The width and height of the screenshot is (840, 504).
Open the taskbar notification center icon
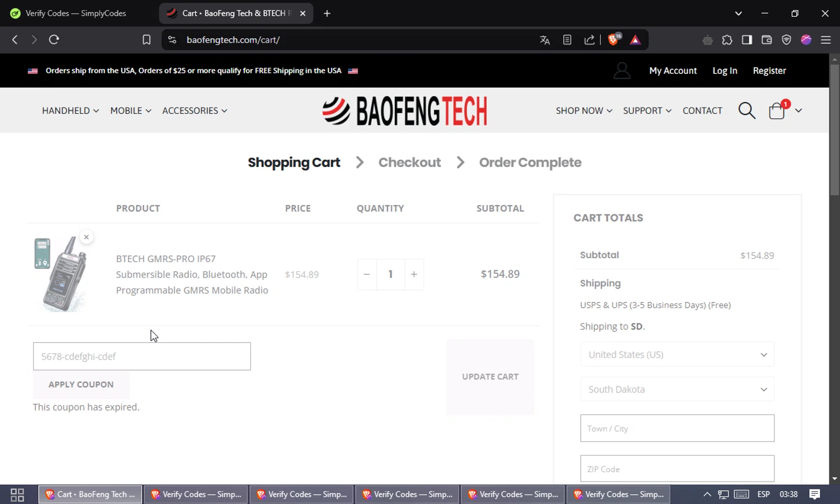pyautogui.click(x=815, y=494)
